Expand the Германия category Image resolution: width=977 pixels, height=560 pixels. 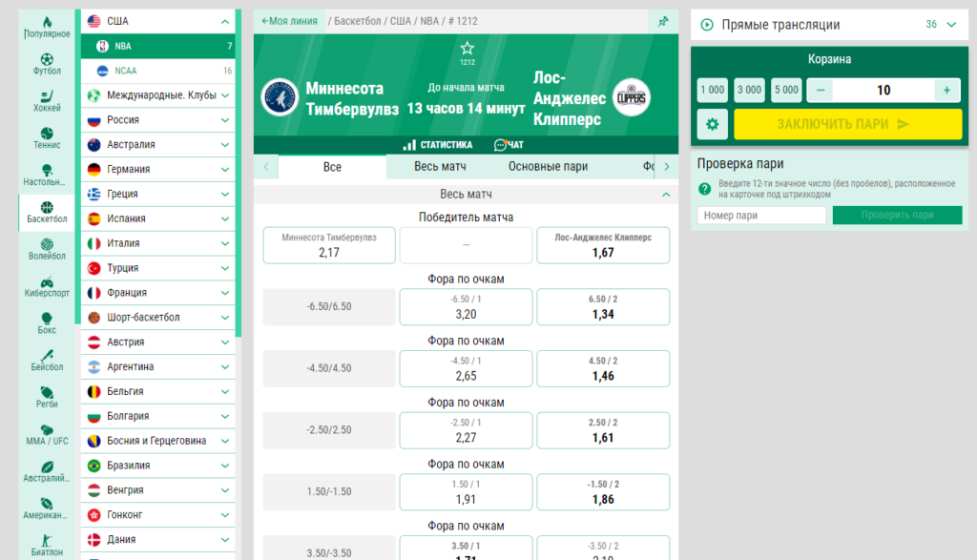point(225,170)
